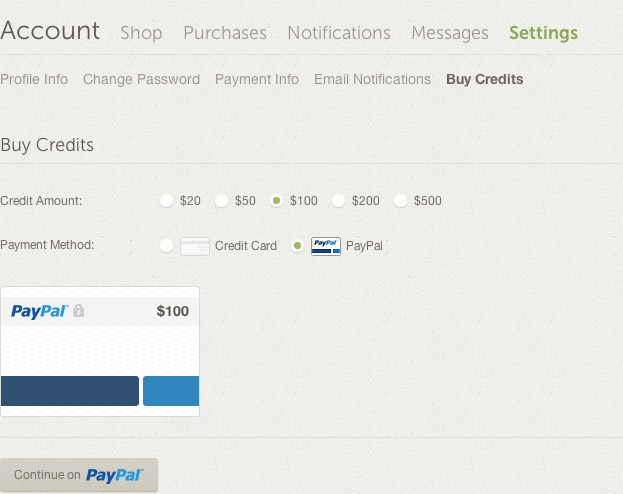Open Change Password settings
Image resolution: width=623 pixels, height=494 pixels.
tap(141, 79)
